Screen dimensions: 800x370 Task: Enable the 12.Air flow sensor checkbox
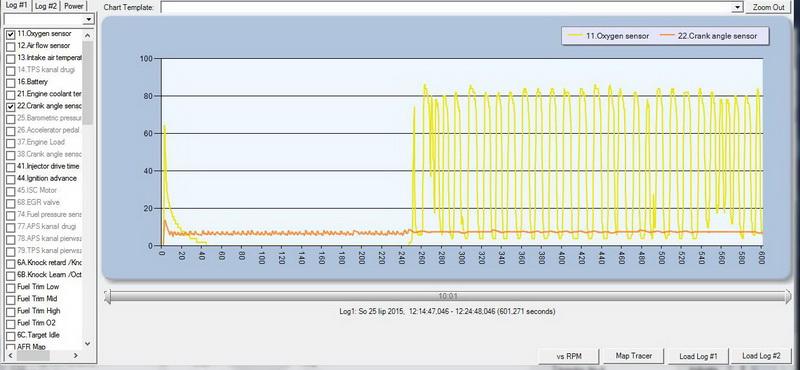pos(10,46)
